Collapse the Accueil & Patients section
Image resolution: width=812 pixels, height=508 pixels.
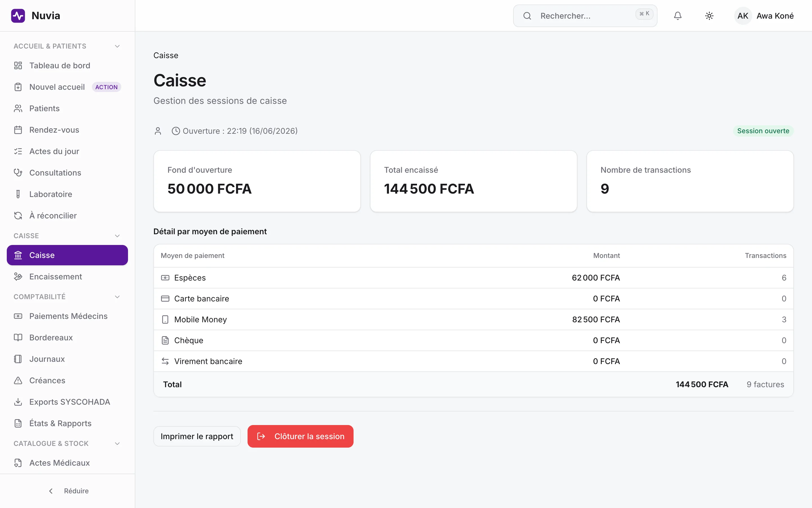pyautogui.click(x=117, y=46)
